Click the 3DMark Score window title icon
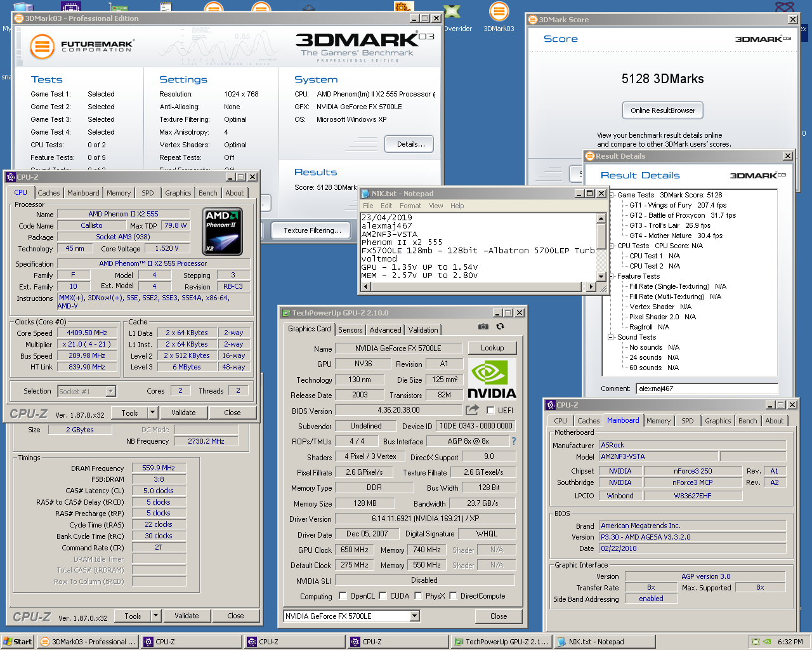 pos(533,20)
